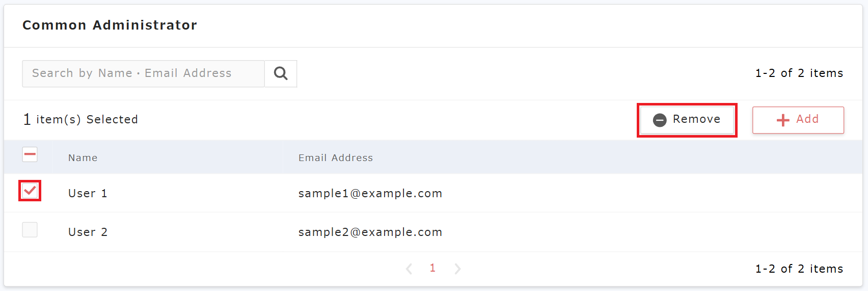Click the sample1@example.com email cell
This screenshot has width=868, height=291.
(x=370, y=194)
